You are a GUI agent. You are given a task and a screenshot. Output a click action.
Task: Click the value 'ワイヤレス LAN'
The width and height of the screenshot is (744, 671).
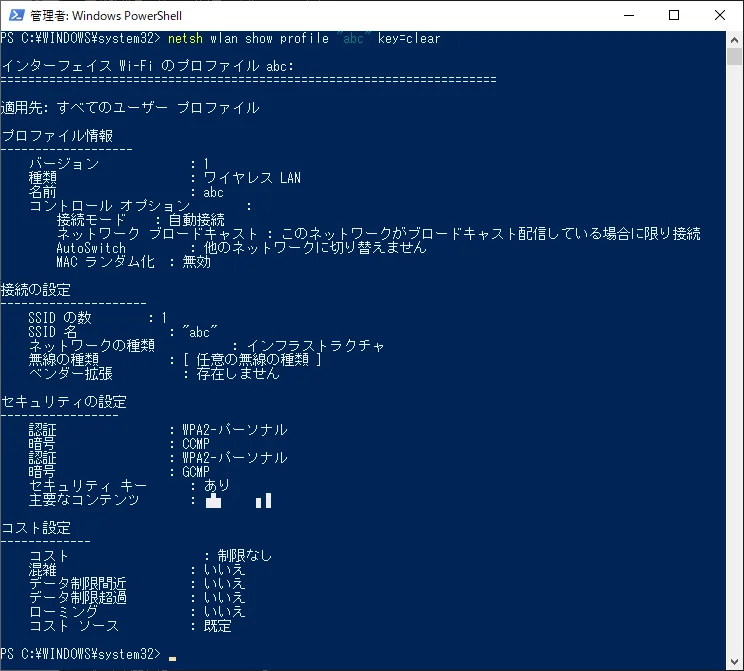pos(252,178)
